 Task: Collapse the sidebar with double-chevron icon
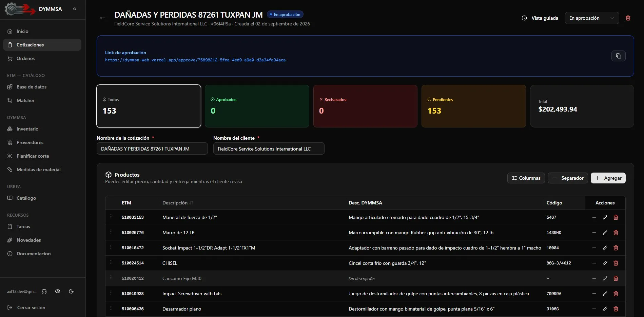tap(75, 9)
